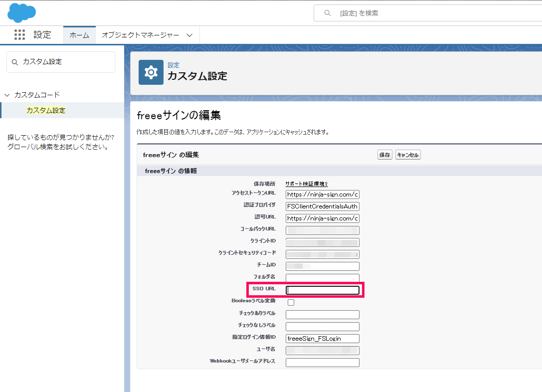This screenshot has width=542, height=392.
Task: Toggle the Booleanラベル変換 checkbox
Action: 291,302
